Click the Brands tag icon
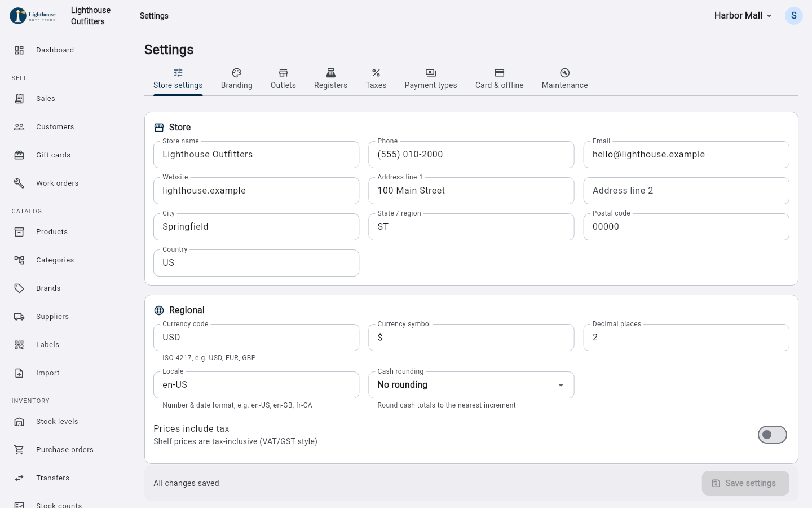 19,288
